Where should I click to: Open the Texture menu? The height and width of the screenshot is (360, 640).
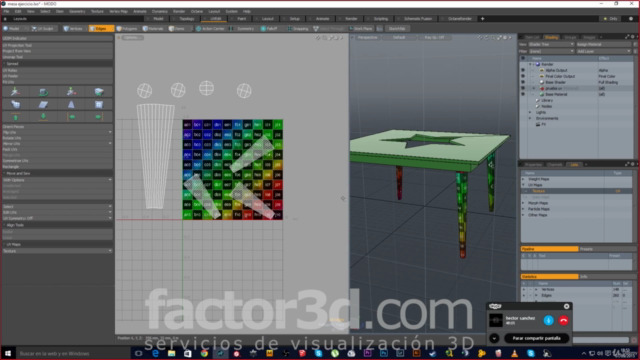(97, 11)
